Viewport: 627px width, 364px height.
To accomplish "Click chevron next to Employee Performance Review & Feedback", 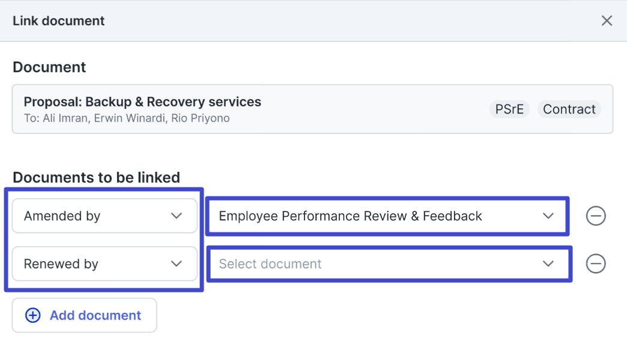I will click(x=548, y=216).
